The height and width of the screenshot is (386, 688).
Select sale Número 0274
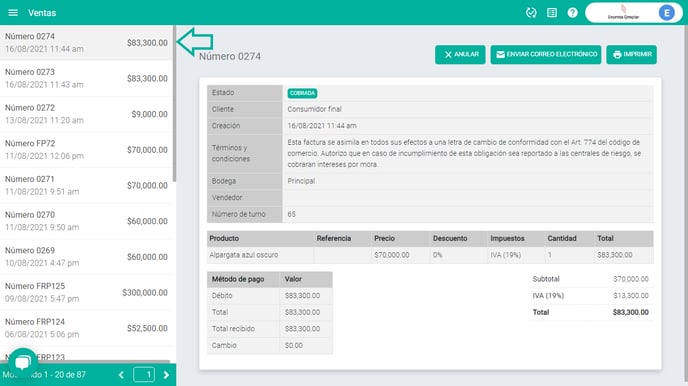86,43
